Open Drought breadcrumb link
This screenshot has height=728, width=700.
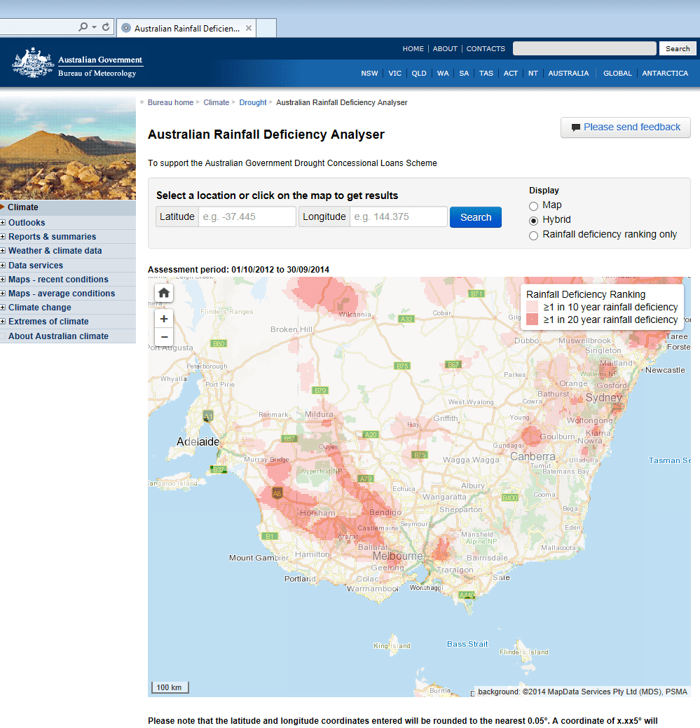(253, 102)
